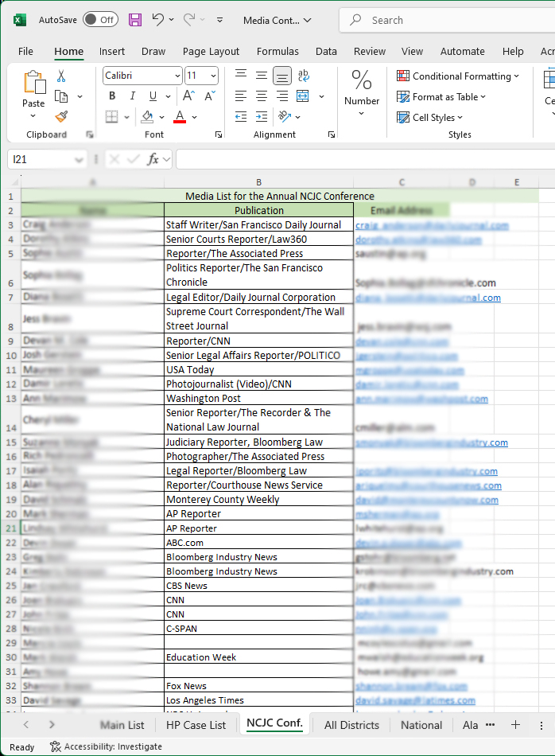This screenshot has height=756, width=555.
Task: Click the red Font Color swatch
Action: [x=180, y=117]
